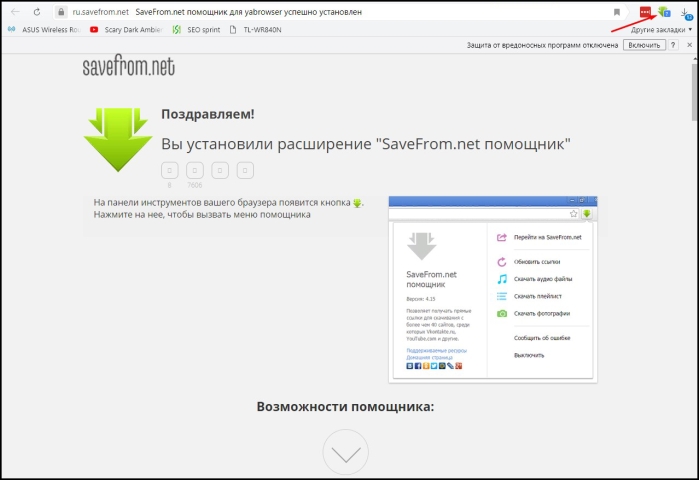Click the Вы установили расширение headline

[366, 144]
